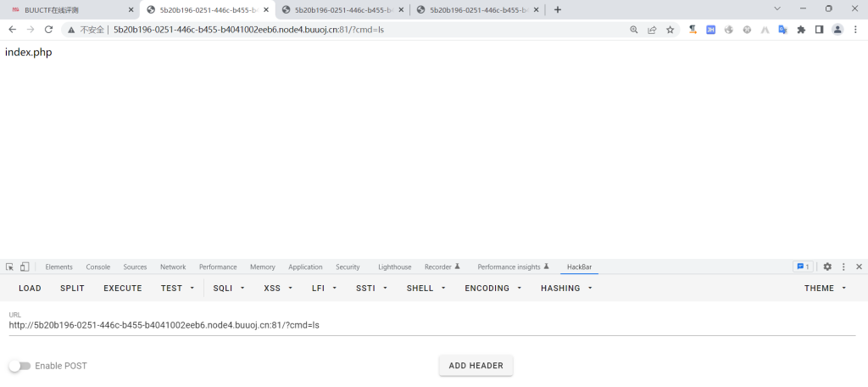Enable the POST toggle switch
Image resolution: width=868 pixels, height=387 pixels.
click(x=19, y=366)
